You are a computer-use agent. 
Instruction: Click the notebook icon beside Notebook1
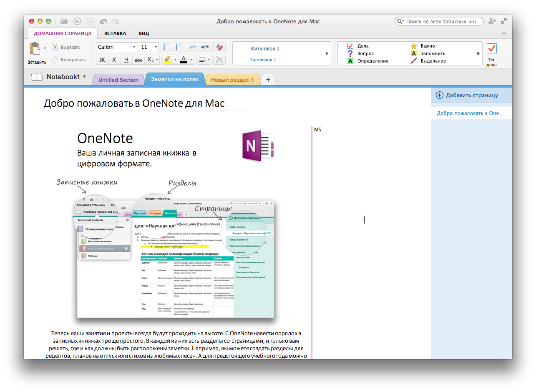pos(37,77)
